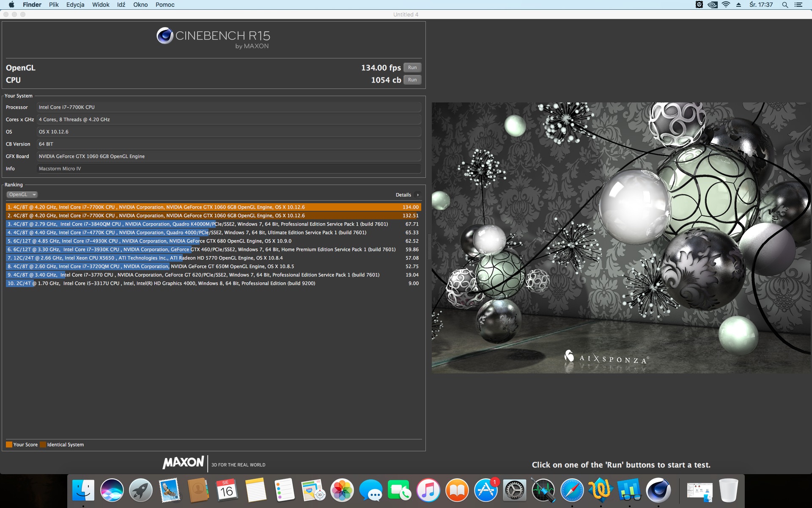Open iTunes from the Dock
812x508 pixels.
tap(428, 491)
